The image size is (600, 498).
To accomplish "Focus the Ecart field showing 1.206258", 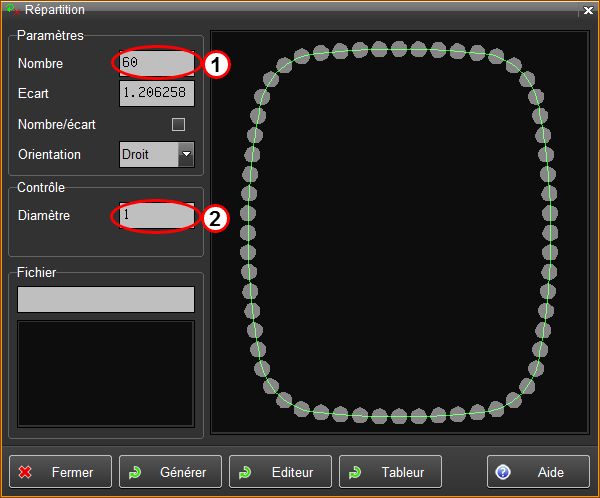I will (156, 93).
